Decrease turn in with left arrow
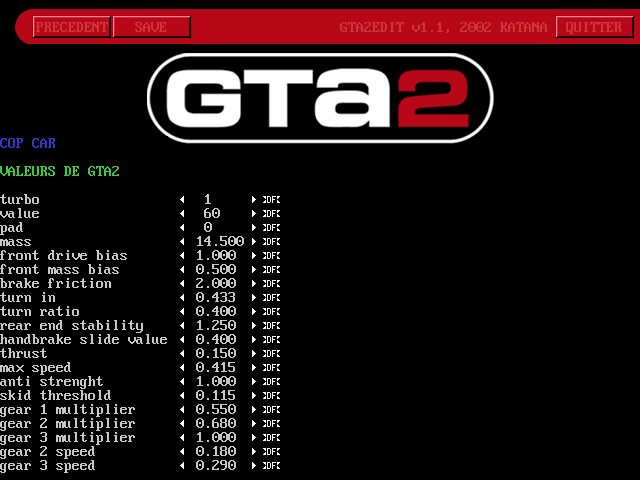This screenshot has width=640, height=480. pyautogui.click(x=182, y=298)
